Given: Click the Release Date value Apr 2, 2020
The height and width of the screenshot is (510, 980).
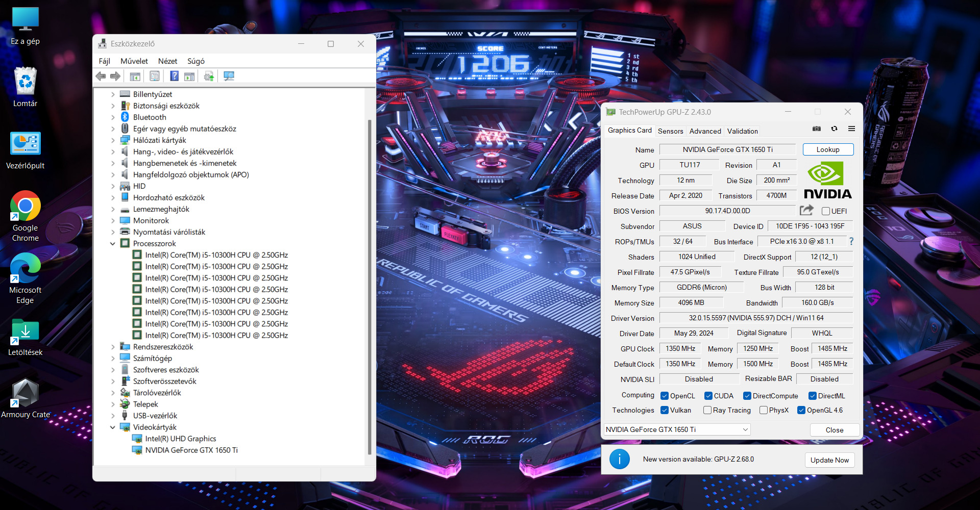Looking at the screenshot, I should click(685, 195).
